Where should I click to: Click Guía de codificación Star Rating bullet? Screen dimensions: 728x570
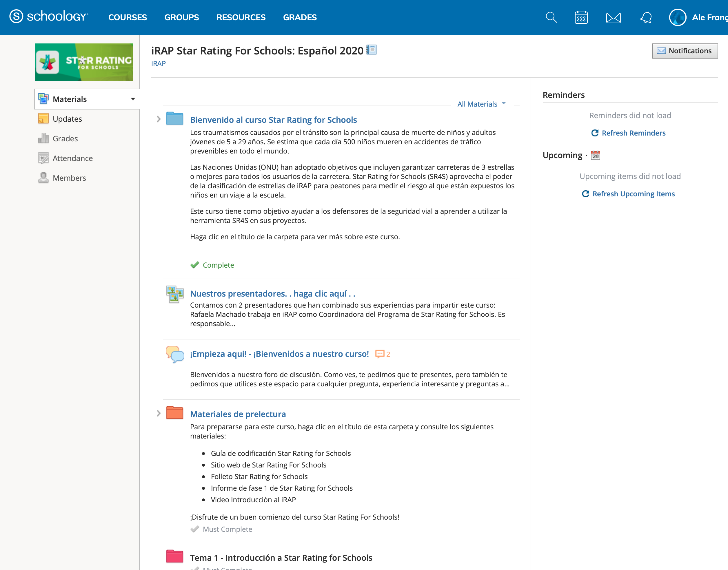click(x=281, y=453)
